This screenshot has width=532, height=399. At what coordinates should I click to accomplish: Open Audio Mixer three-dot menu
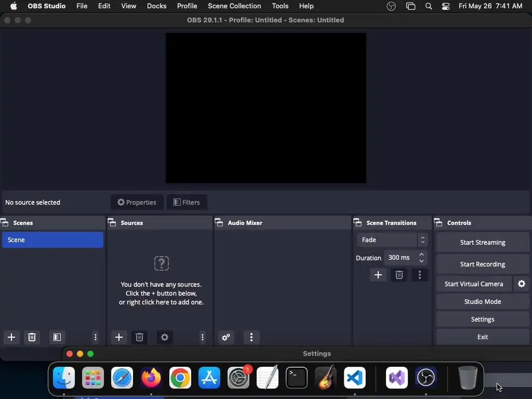point(251,337)
